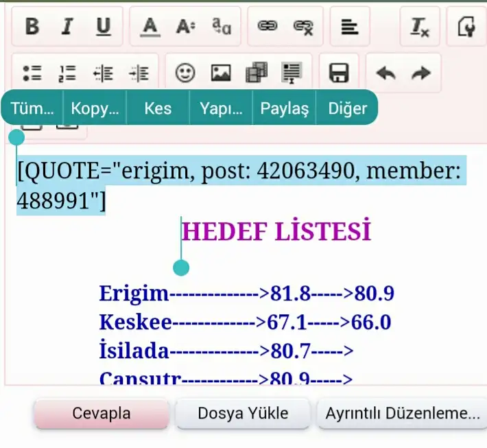
Task: Select Paylaş in the selection menu
Action: [x=284, y=108]
